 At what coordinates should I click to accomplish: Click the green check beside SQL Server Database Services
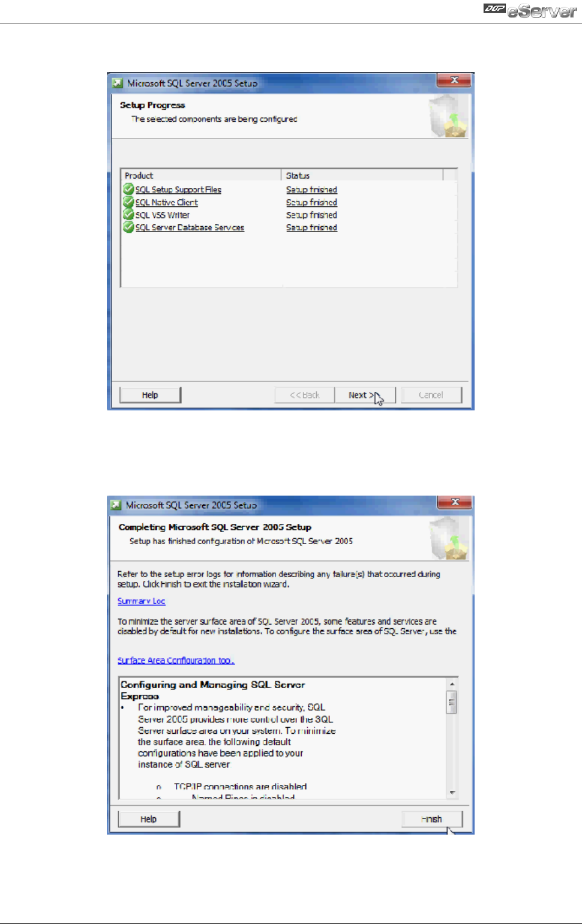tap(128, 227)
